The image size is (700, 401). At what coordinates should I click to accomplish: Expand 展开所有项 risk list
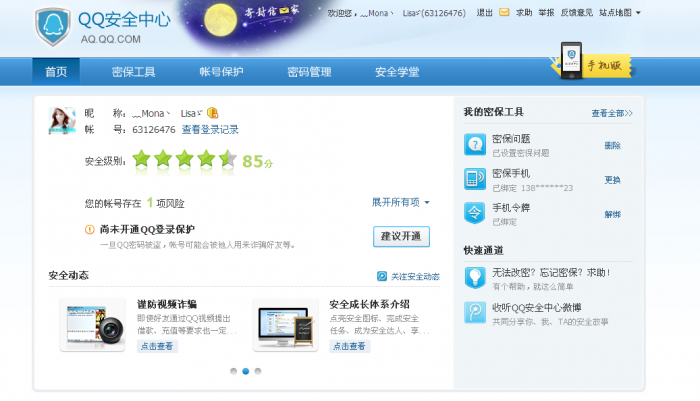point(400,202)
